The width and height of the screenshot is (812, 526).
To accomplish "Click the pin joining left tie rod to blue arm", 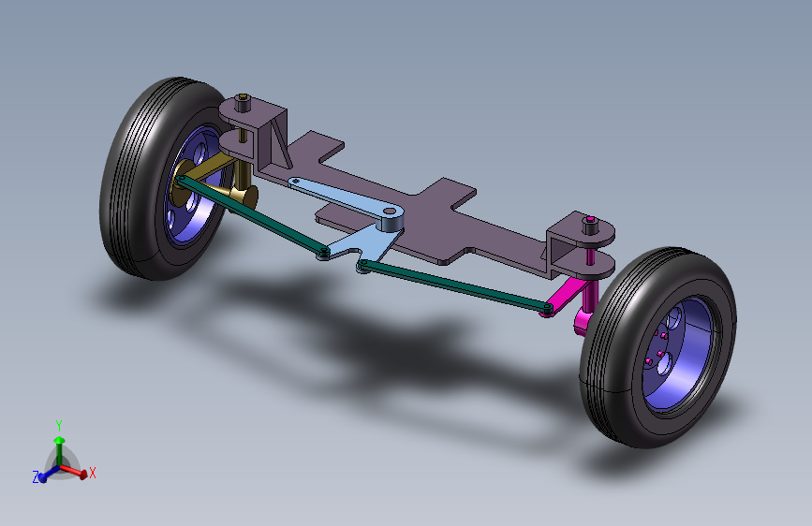I will coord(324,252).
